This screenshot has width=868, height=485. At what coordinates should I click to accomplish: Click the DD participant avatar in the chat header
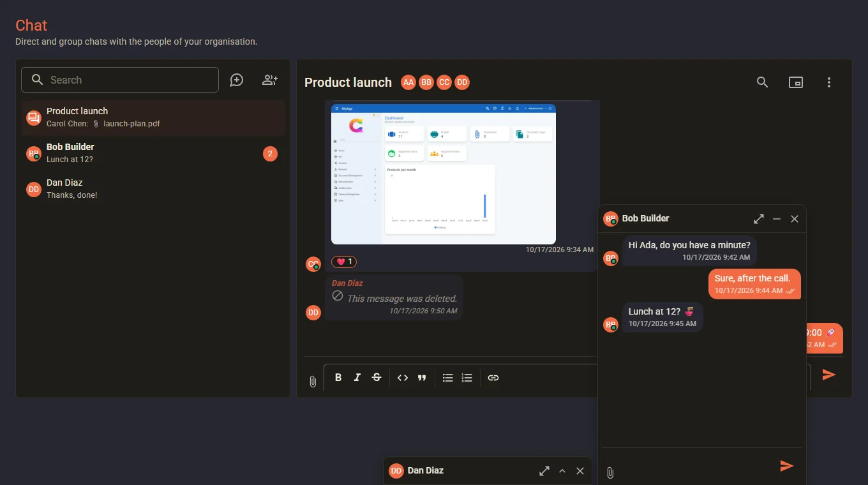tap(462, 82)
